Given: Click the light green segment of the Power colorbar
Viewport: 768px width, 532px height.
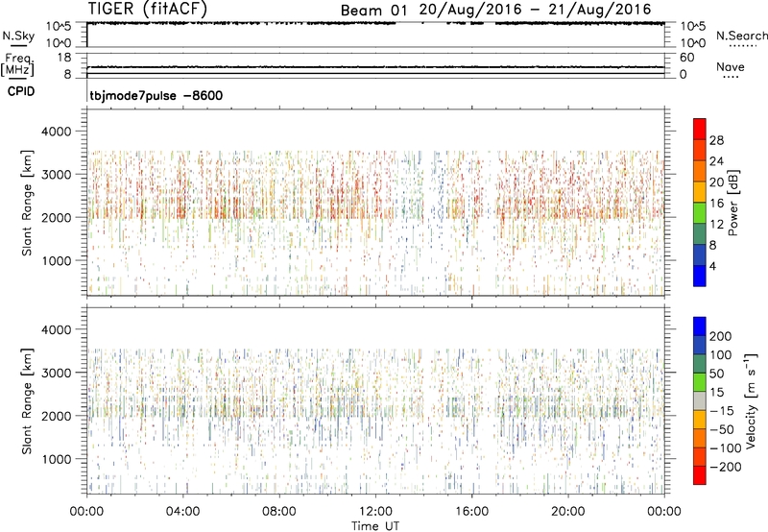Looking at the screenshot, I should click(x=700, y=212).
